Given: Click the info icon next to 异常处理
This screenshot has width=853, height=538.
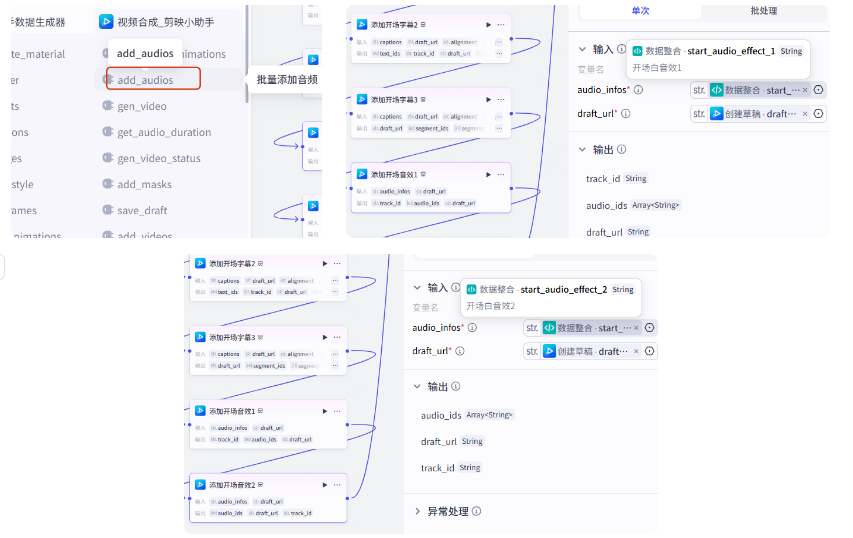Looking at the screenshot, I should [477, 511].
